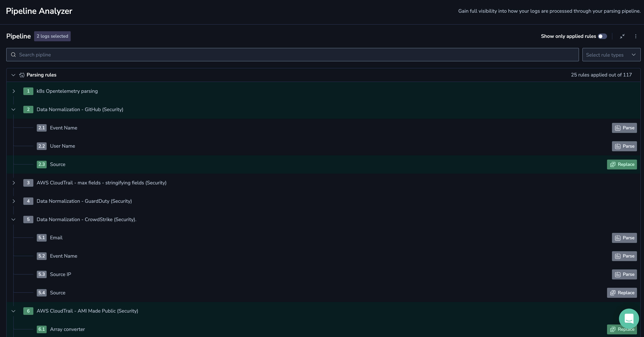Click the 2.1 rule badge
644x337 pixels.
tap(42, 128)
